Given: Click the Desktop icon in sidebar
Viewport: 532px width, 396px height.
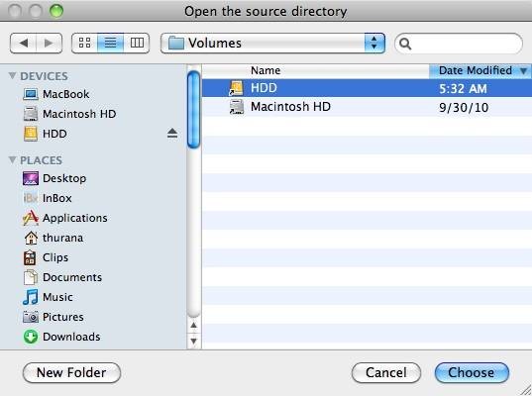Looking at the screenshot, I should point(31,178).
